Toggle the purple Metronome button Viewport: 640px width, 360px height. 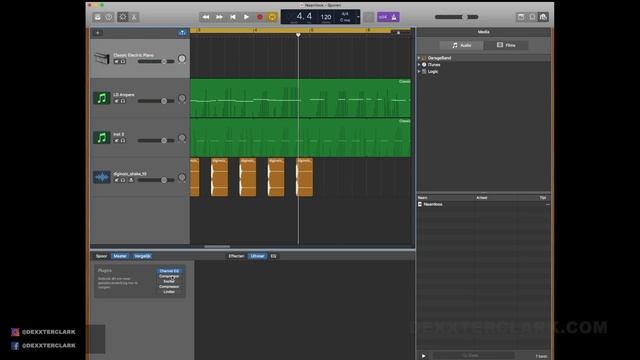[x=394, y=17]
